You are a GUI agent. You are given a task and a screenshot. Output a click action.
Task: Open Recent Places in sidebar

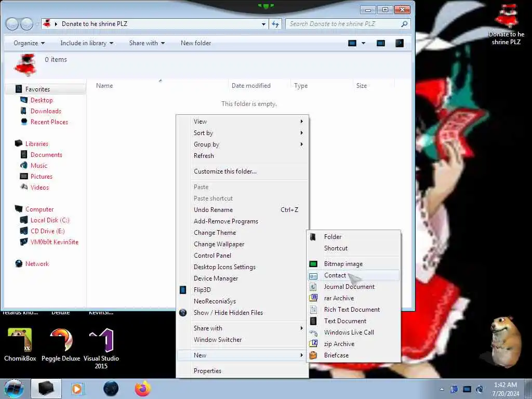(49, 122)
